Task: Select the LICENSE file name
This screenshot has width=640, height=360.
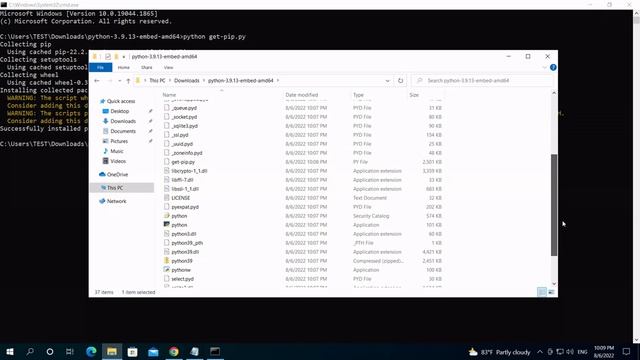Action: click(x=180, y=198)
